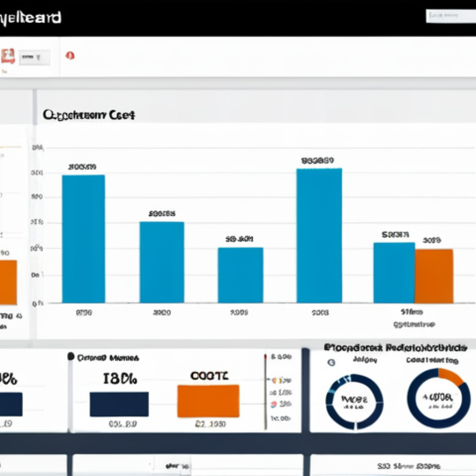Click the dashboard logo text in the header

pos(30,18)
